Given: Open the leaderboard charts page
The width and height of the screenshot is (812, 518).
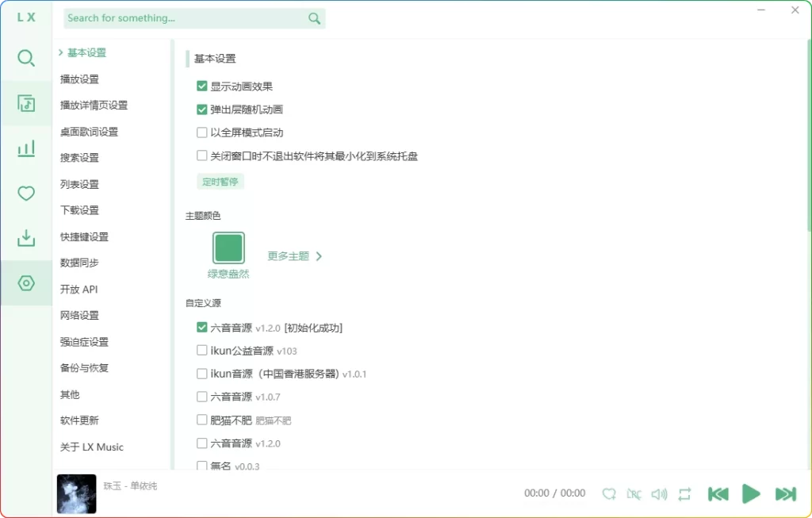Looking at the screenshot, I should coord(26,148).
